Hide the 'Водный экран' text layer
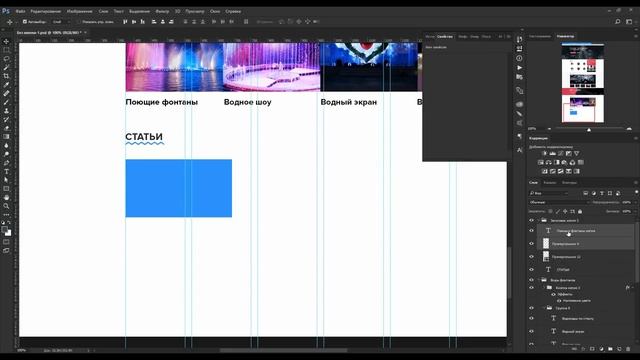640x360 pixels. point(531,331)
